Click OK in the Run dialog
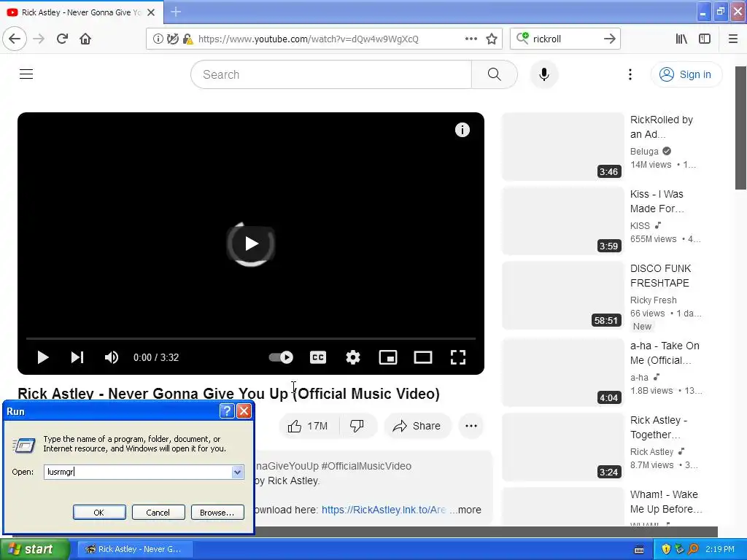The width and height of the screenshot is (747, 560). point(99,513)
